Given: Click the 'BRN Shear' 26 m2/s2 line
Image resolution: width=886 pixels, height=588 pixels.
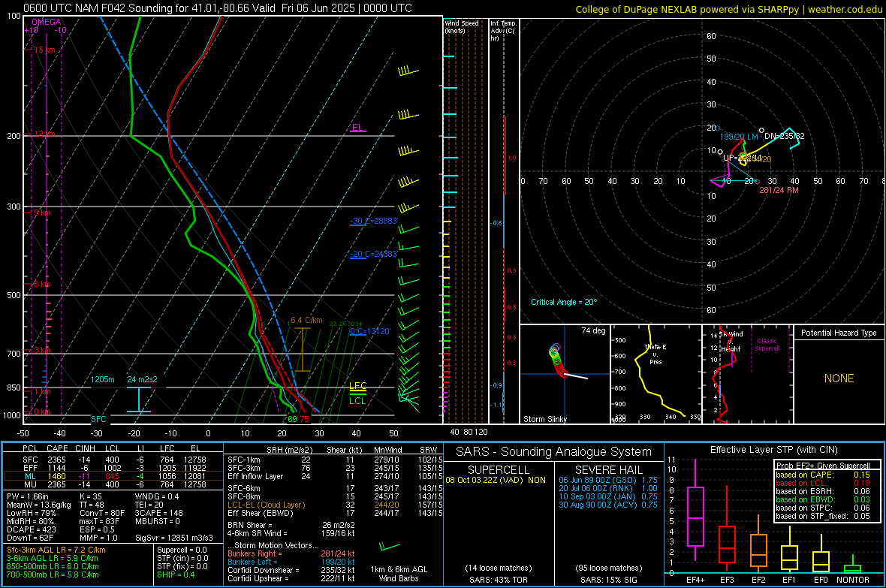Looking at the screenshot, I should 291,525.
